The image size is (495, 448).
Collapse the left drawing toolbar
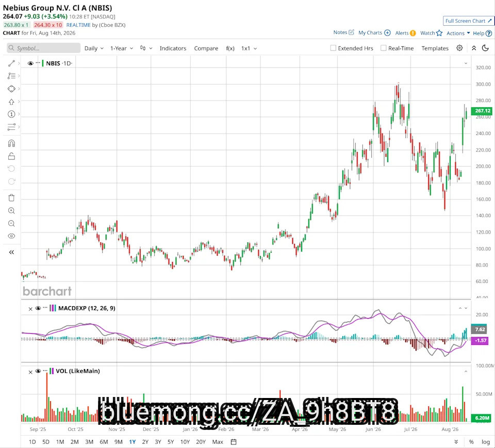pyautogui.click(x=11, y=252)
